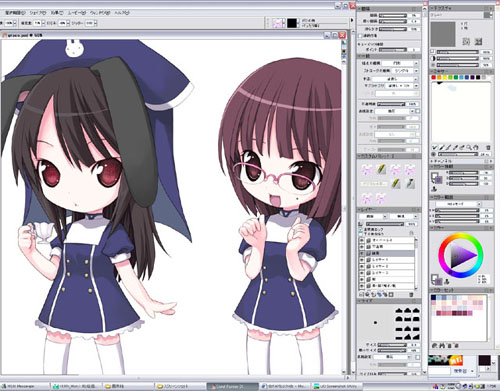Click the clone color rubber stamp icon by color wheel
Viewport: 500px width, 391px height.
447,282
